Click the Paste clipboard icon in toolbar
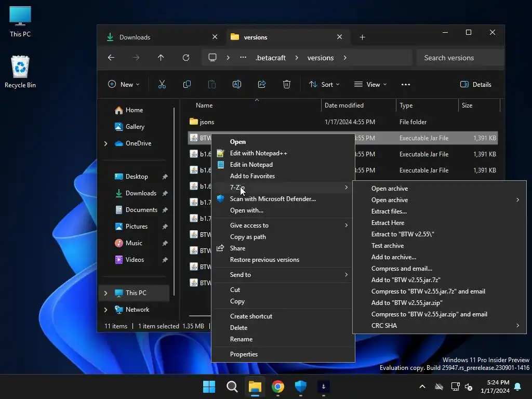 [212, 85]
